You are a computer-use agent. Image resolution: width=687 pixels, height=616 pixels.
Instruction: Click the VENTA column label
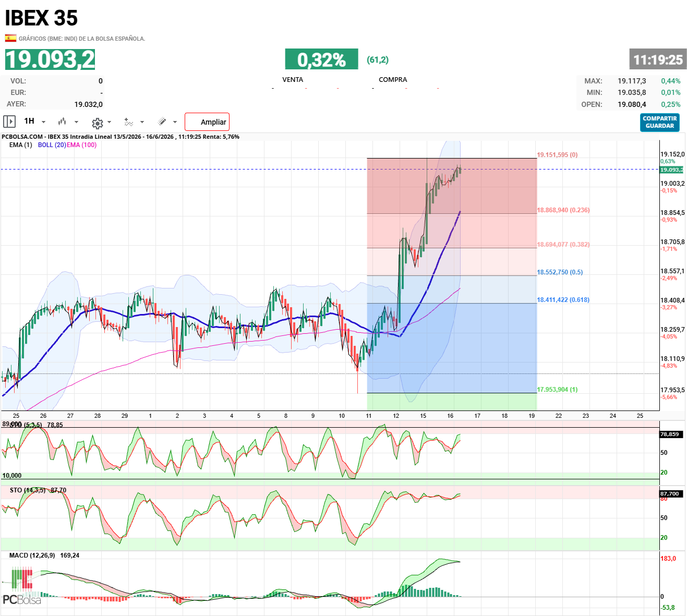[293, 80]
